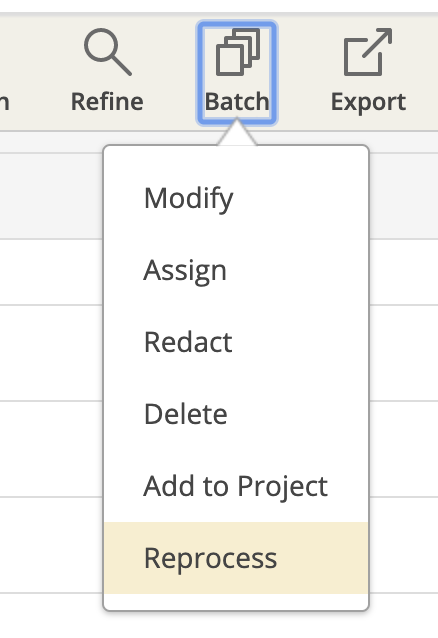The image size is (438, 638).
Task: Pick Add to Project menu entry
Action: tap(236, 486)
